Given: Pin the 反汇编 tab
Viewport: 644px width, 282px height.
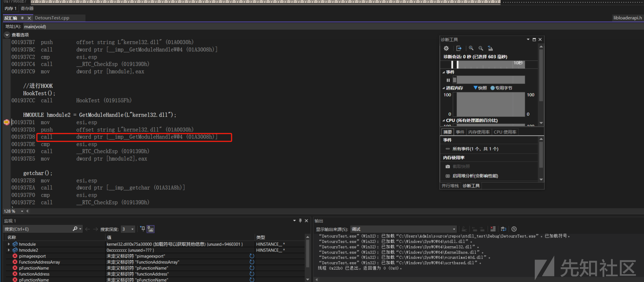Looking at the screenshot, I should tap(22, 18).
